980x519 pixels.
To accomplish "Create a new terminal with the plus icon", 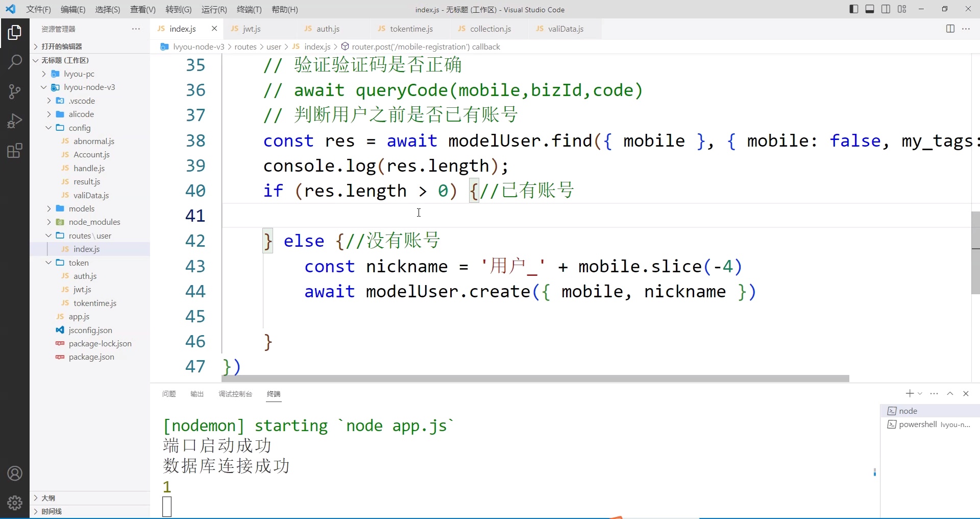I will tap(909, 393).
